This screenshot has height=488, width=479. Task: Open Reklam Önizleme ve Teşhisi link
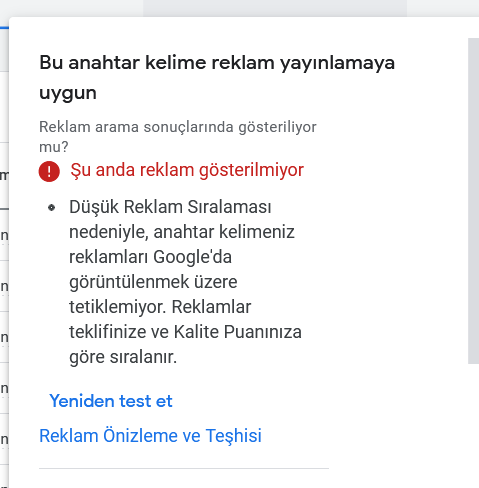pyautogui.click(x=150, y=436)
